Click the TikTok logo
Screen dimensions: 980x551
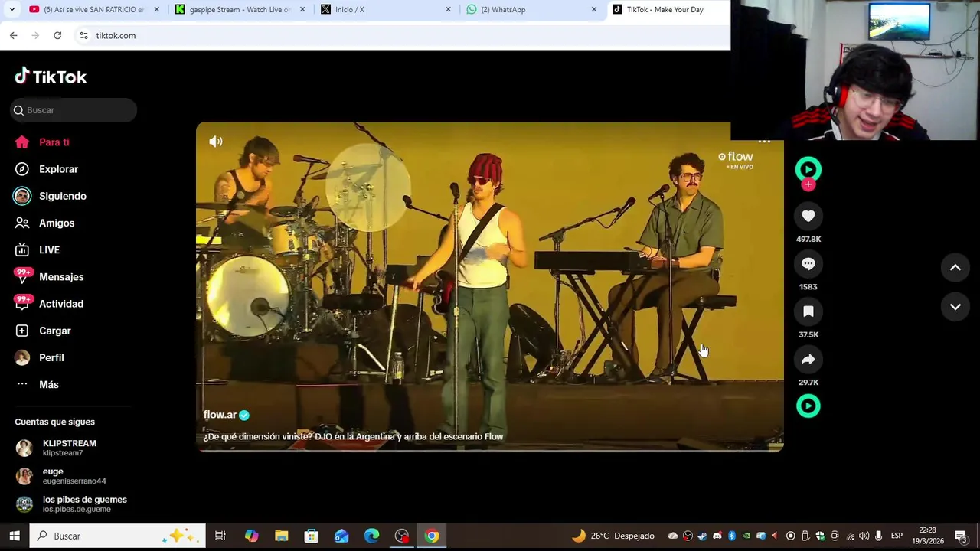(51, 77)
